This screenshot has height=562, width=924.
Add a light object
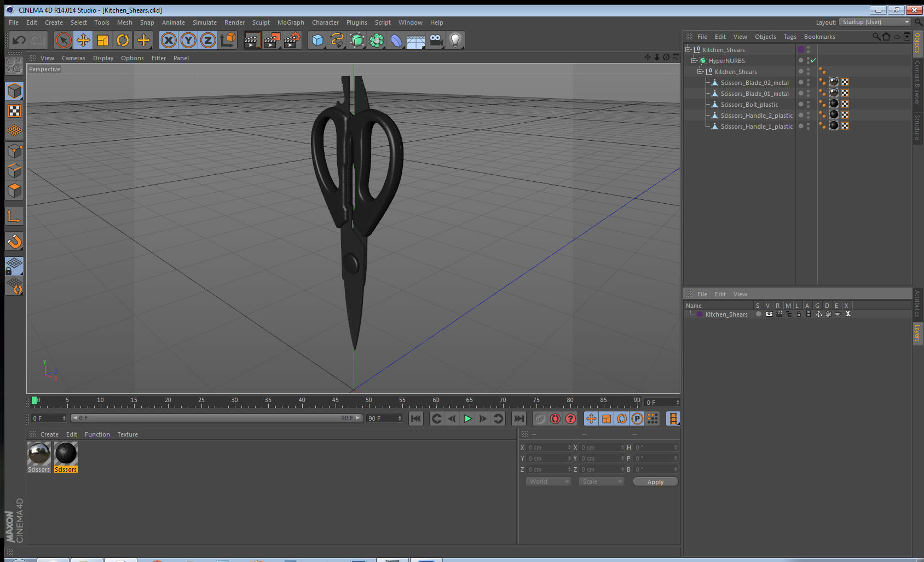(x=455, y=40)
